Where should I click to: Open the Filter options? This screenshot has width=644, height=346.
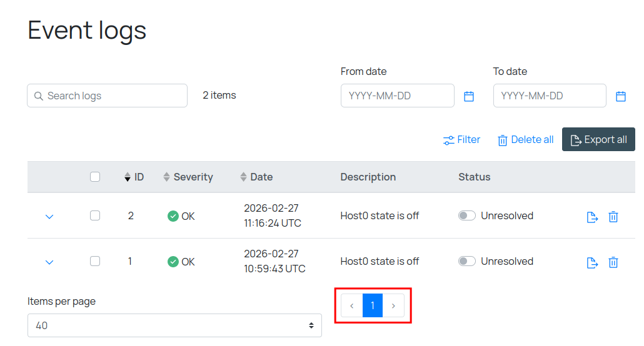coord(461,140)
